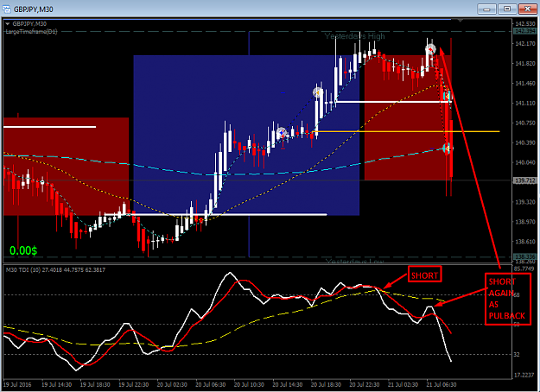The width and height of the screenshot is (540, 392).
Task: Click the 20 Jul 06:30 time label
Action: coord(211,384)
